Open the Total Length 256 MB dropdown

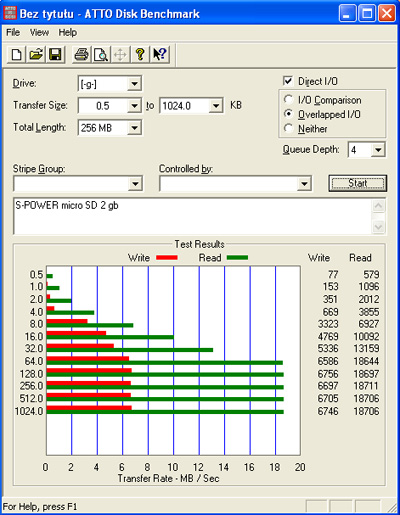coord(134,128)
